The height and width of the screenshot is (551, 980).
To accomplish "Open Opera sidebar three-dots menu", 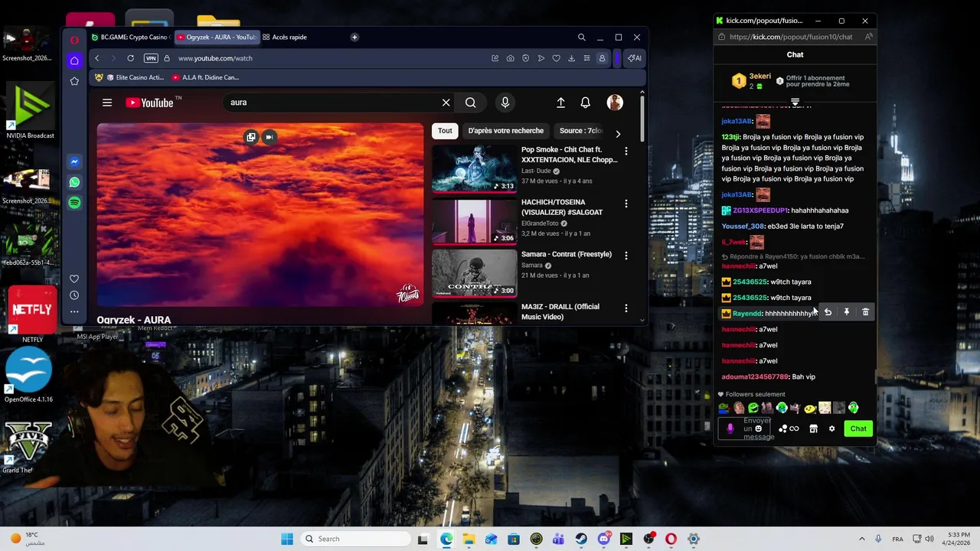I will pos(74,311).
